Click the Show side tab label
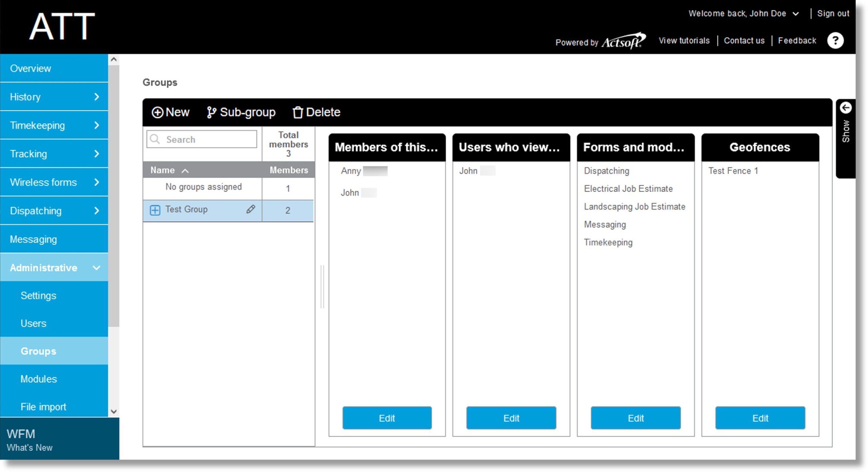This screenshot has width=868, height=472. click(846, 131)
